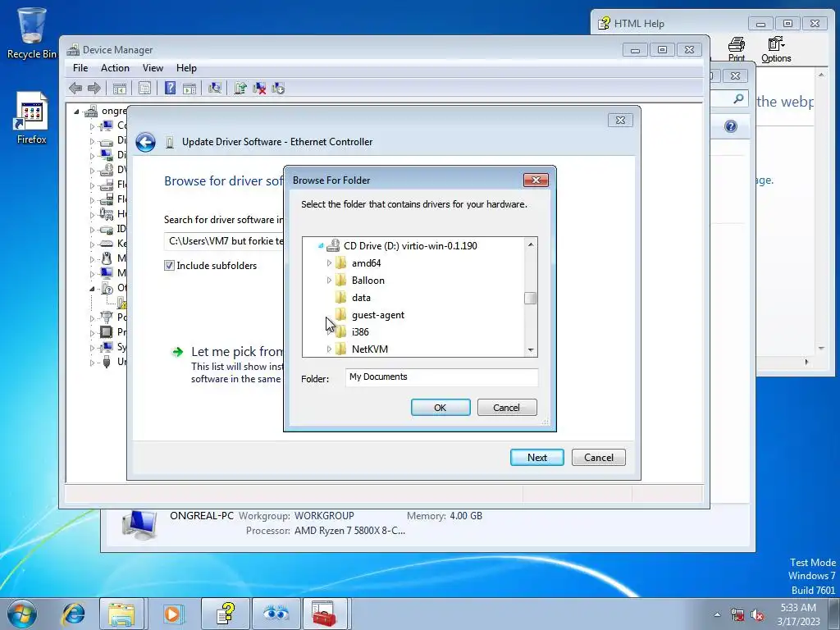Click the blue Help question mark toolbar icon
The width and height of the screenshot is (840, 630).
(x=170, y=88)
